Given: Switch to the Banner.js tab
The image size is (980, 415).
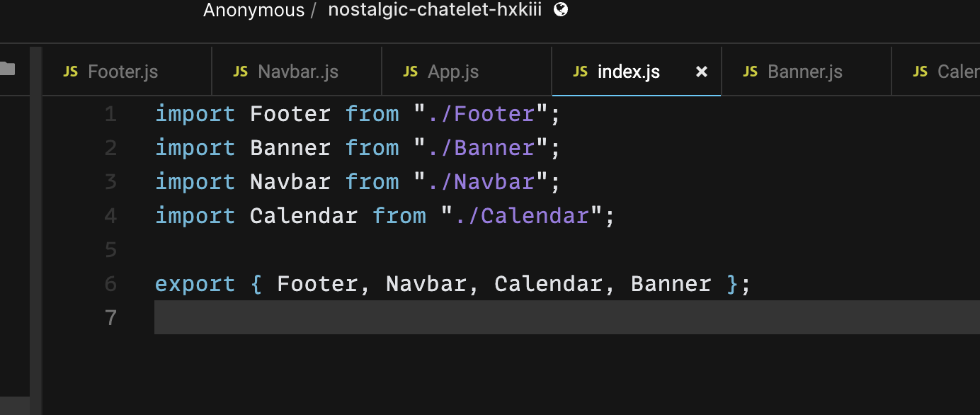Looking at the screenshot, I should click(x=804, y=71).
